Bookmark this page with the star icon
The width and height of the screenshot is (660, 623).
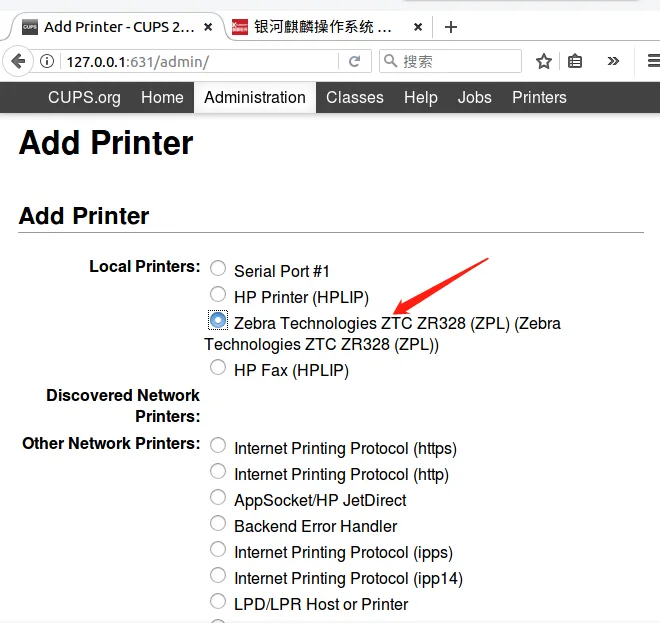pyautogui.click(x=544, y=62)
